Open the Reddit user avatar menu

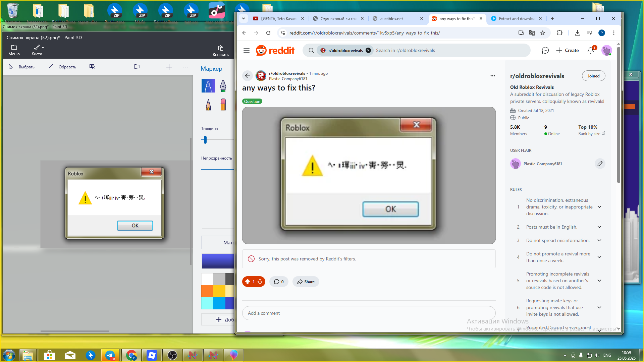(x=606, y=50)
